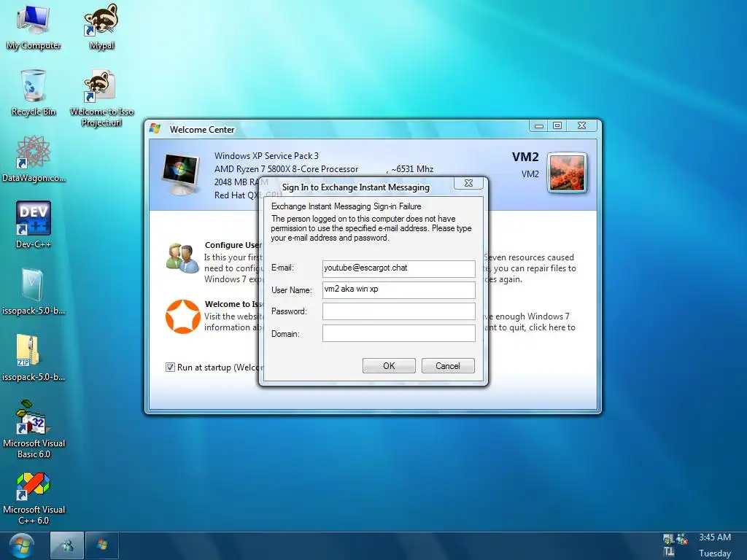The height and width of the screenshot is (560, 747).
Task: Select the issopack-5.0 ZIP archive icon
Action: tap(34, 357)
